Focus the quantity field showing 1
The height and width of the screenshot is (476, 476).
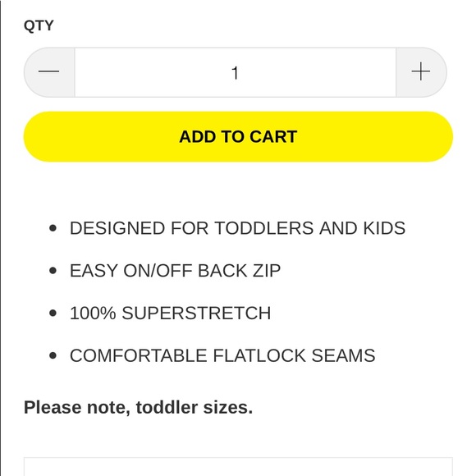pos(236,72)
